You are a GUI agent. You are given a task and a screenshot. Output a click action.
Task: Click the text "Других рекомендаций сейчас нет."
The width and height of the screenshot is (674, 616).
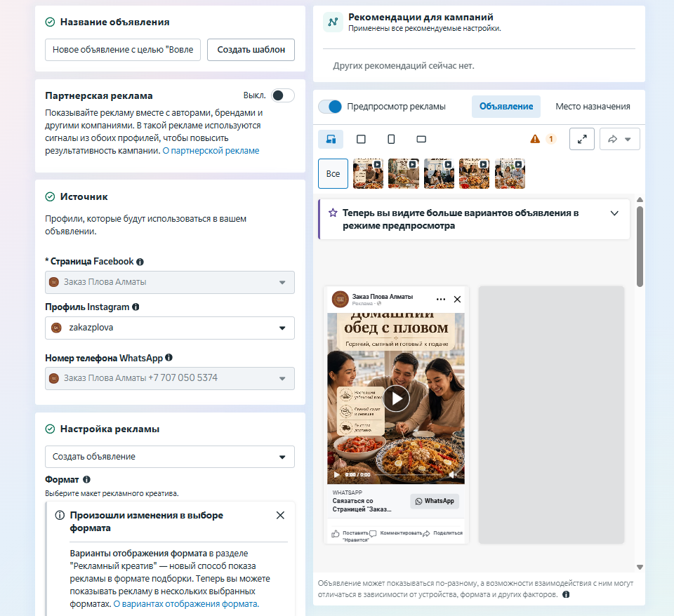point(404,66)
